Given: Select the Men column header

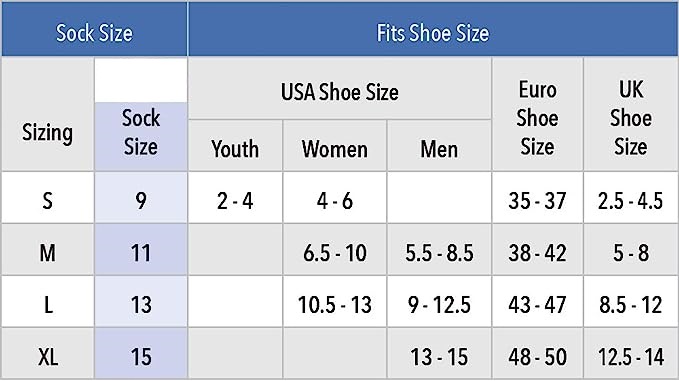Looking at the screenshot, I should tap(439, 149).
